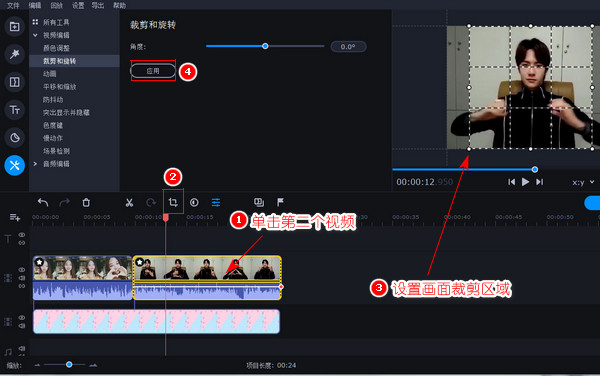The height and width of the screenshot is (376, 600).
Task: Select 慢动作 slow motion tool
Action: coord(53,138)
